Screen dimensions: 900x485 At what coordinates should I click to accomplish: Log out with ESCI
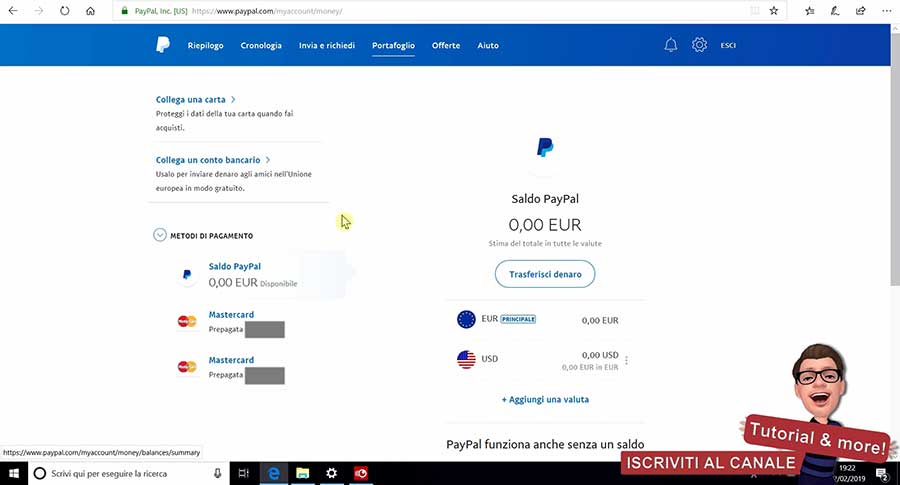[x=728, y=45]
